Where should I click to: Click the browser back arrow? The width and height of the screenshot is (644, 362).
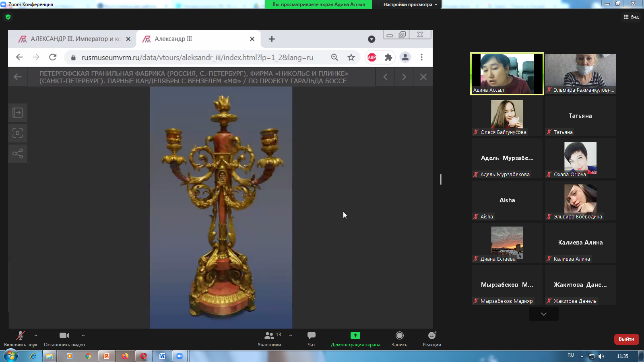19,57
